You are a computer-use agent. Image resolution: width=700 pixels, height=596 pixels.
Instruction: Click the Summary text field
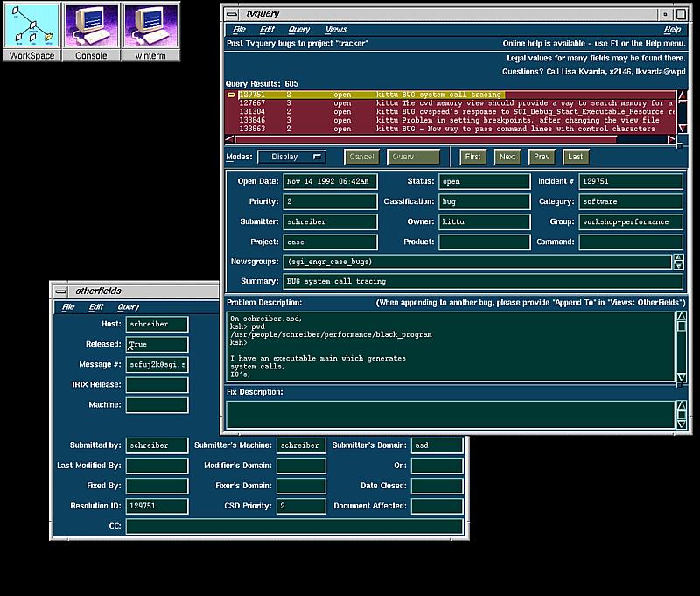point(482,282)
